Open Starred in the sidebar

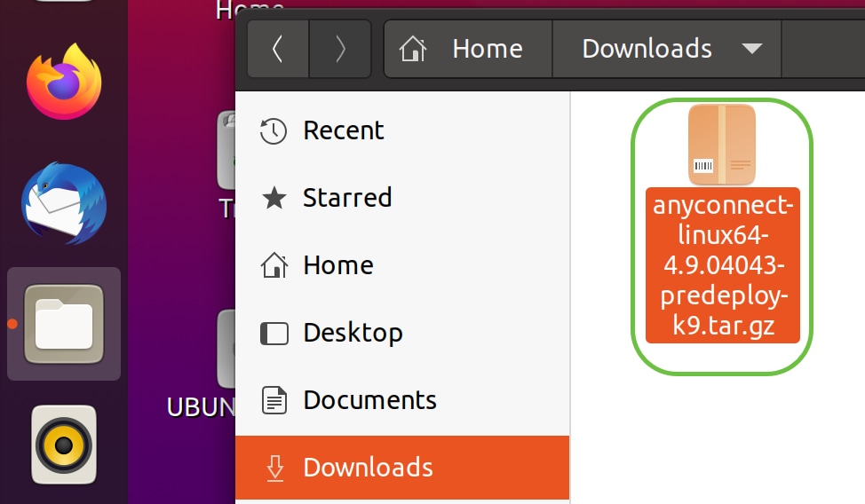[402, 198]
